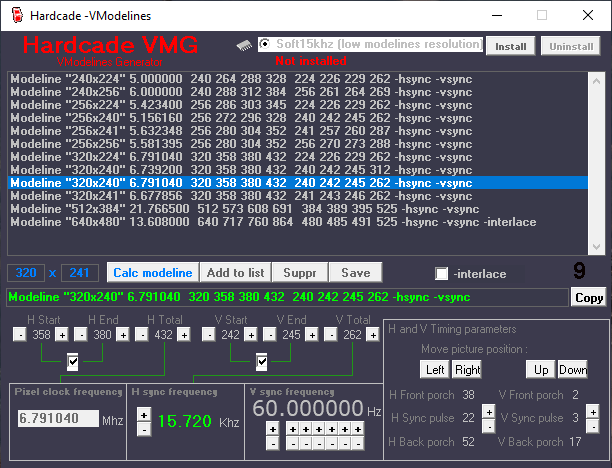Click scrollbar up arrow of modeline list

click(x=596, y=81)
